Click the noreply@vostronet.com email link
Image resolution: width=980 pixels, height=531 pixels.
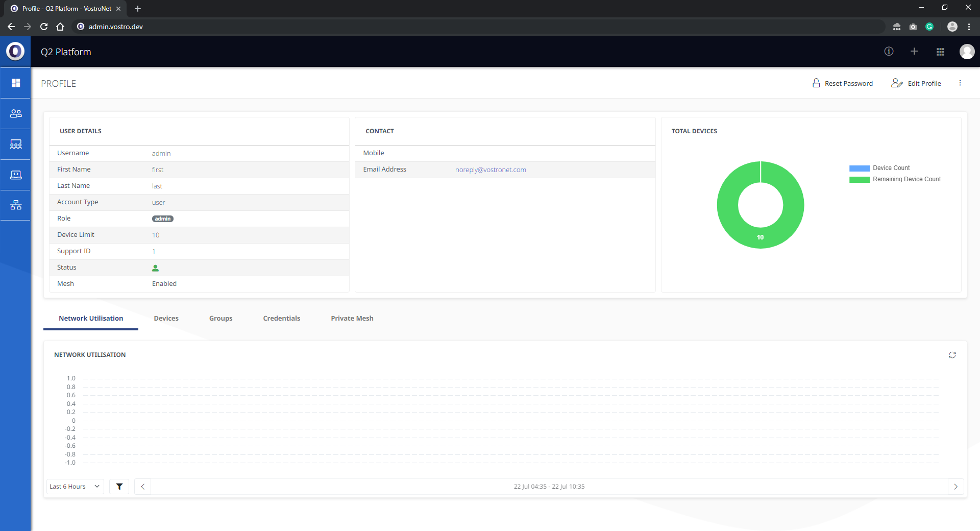(x=490, y=170)
